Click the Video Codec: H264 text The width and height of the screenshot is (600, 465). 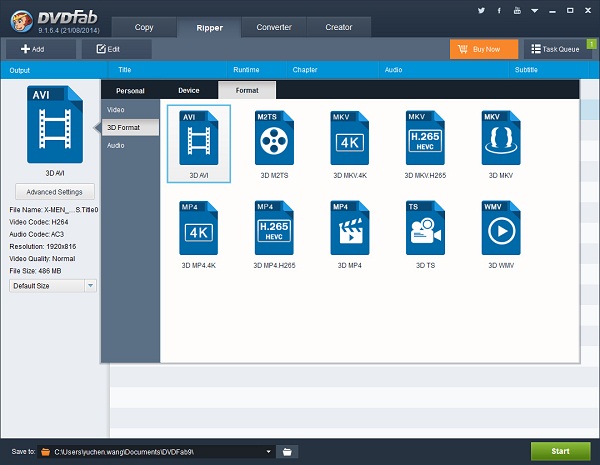point(39,222)
